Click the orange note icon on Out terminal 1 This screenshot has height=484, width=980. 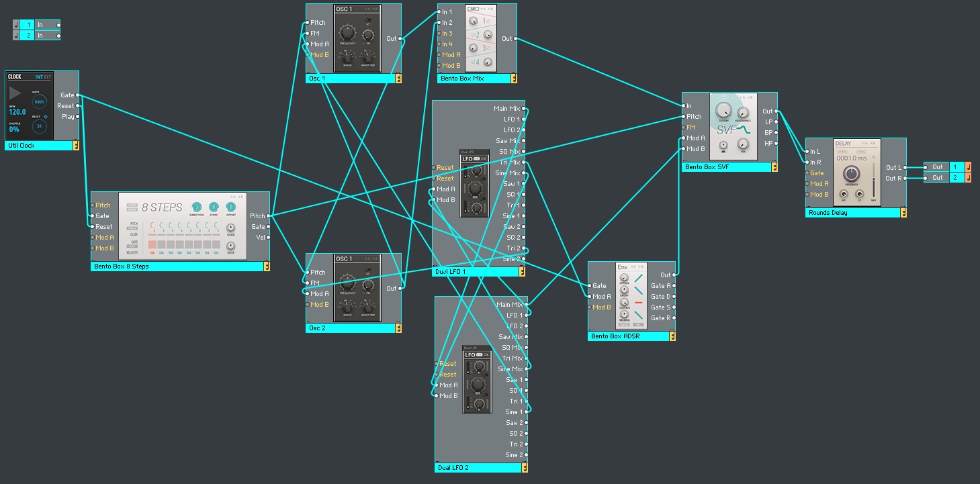[968, 166]
